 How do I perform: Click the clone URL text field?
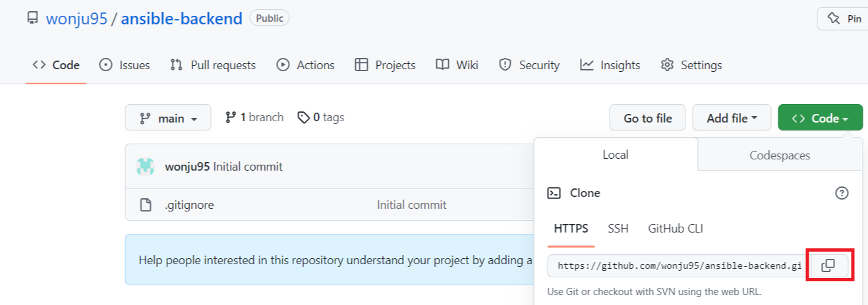[678, 265]
